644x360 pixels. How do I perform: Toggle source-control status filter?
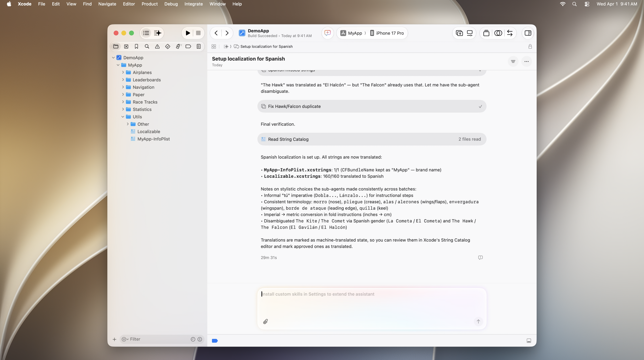coord(200,339)
